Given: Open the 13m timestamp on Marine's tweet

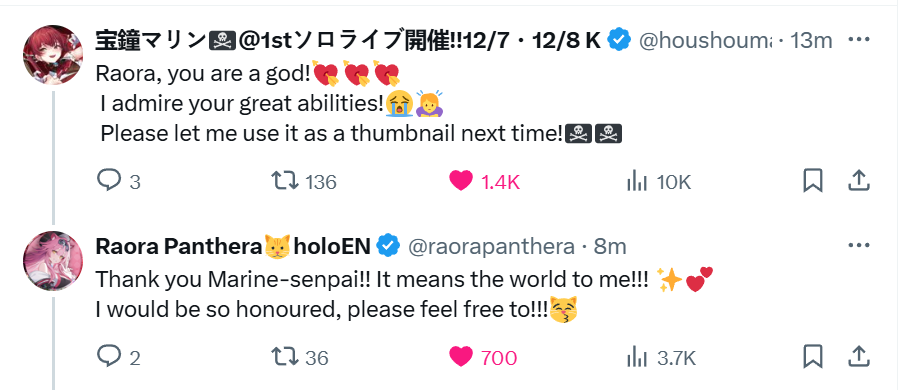Looking at the screenshot, I should (x=812, y=40).
